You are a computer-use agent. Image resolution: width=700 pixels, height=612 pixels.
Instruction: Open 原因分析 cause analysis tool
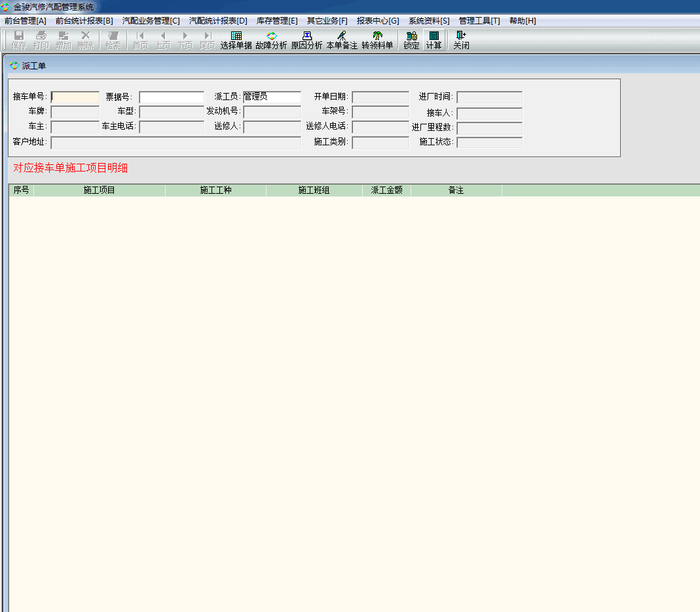point(306,40)
